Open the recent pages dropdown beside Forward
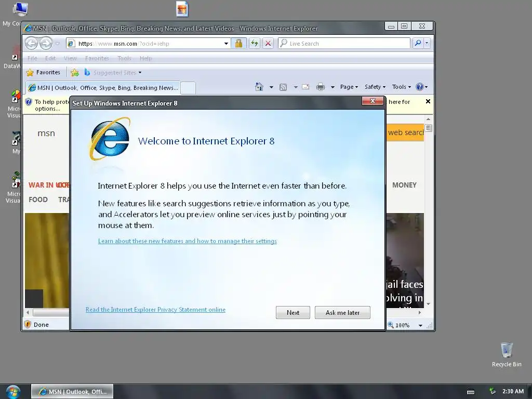 57,44
